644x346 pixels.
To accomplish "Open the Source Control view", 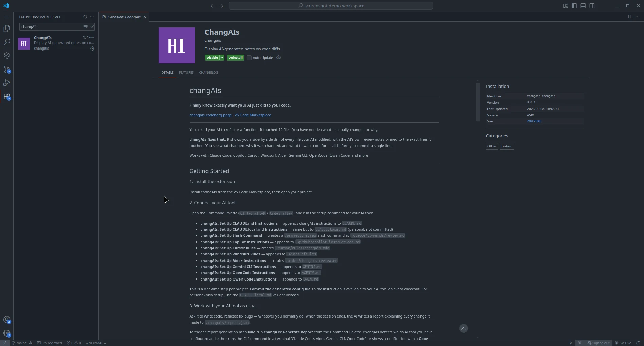I will coord(6,69).
